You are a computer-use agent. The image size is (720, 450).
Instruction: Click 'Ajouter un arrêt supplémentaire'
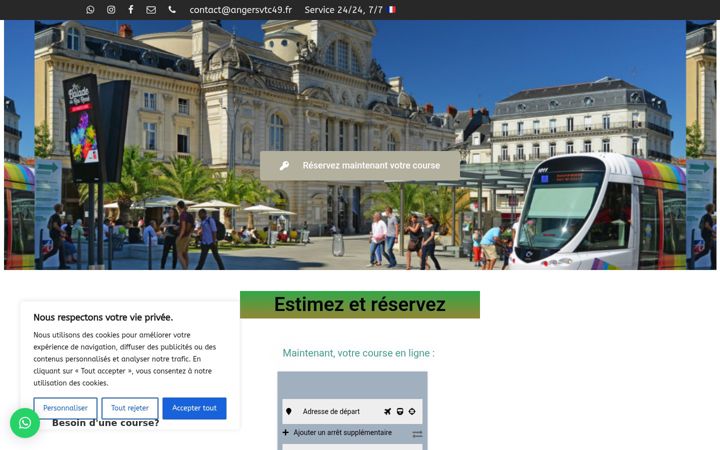pos(343,433)
